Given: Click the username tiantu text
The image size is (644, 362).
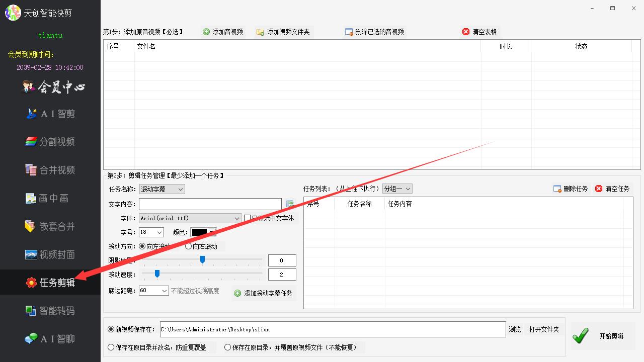Looking at the screenshot, I should click(x=50, y=35).
